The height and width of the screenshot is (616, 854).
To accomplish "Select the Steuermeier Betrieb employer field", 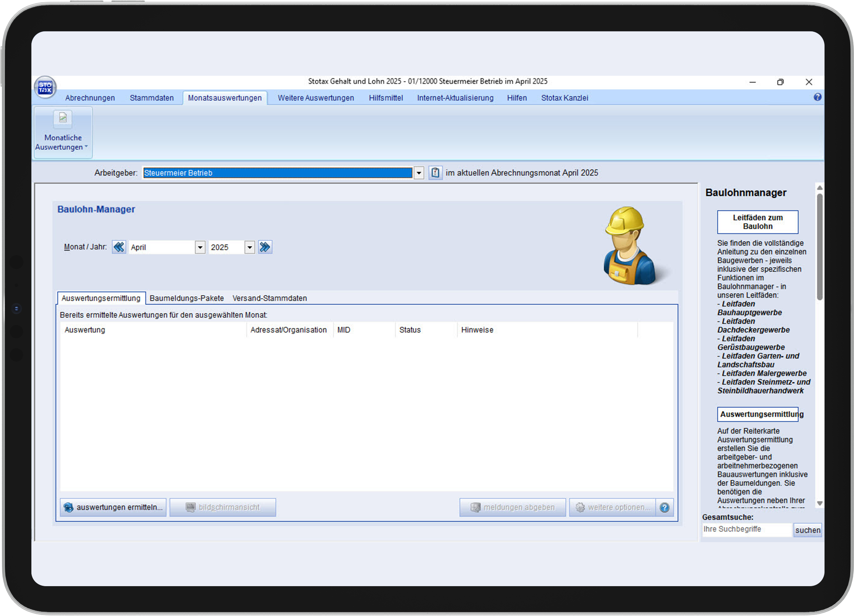I will click(278, 173).
